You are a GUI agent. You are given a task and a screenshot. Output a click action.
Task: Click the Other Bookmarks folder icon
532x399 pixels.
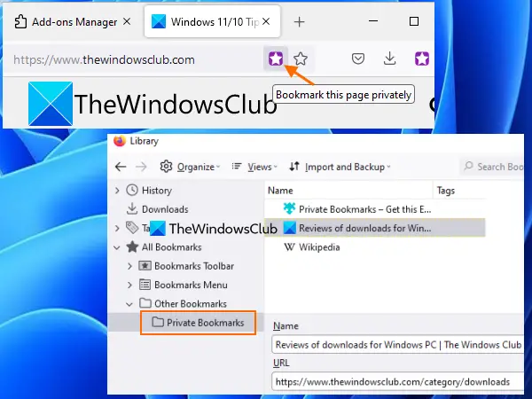145,303
